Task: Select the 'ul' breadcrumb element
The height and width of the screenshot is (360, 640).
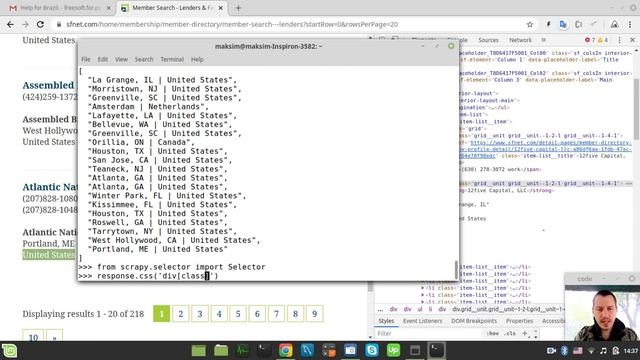Action: pyautogui.click(x=420, y=309)
